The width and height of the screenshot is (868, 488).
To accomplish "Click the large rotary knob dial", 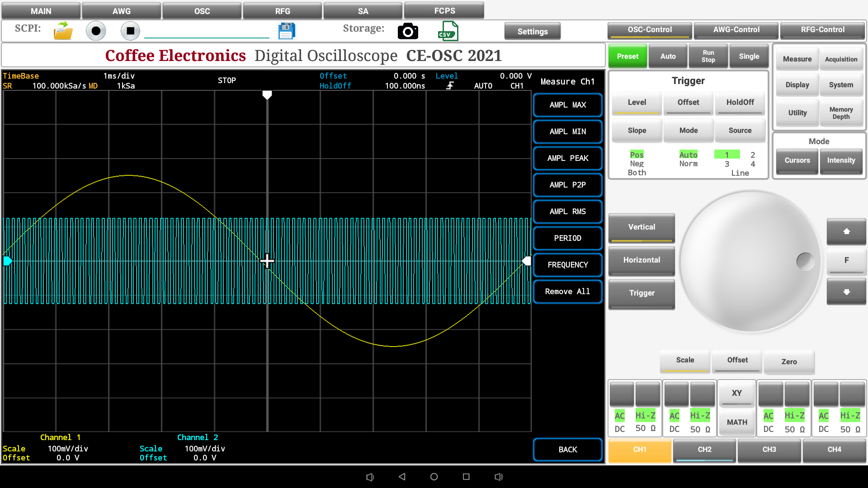I will click(750, 261).
